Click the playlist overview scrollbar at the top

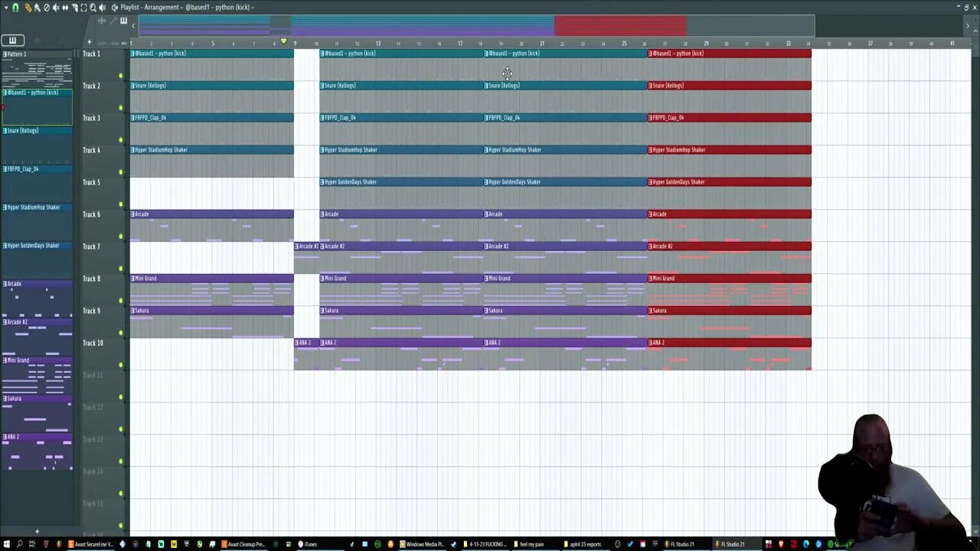(476, 26)
